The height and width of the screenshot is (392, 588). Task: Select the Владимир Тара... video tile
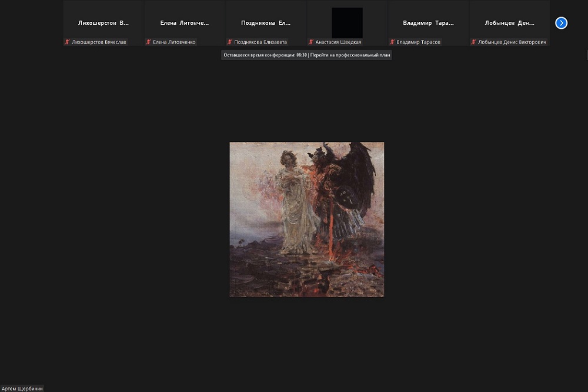pos(428,23)
